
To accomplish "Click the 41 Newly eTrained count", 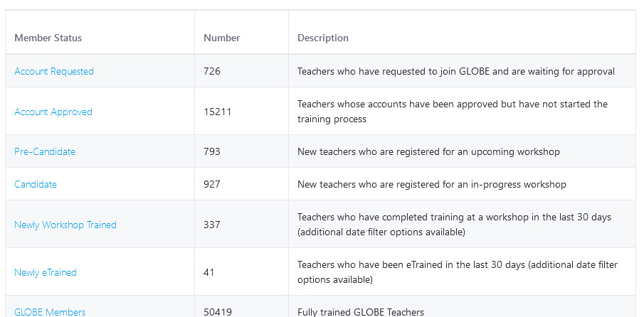I will tap(209, 272).
